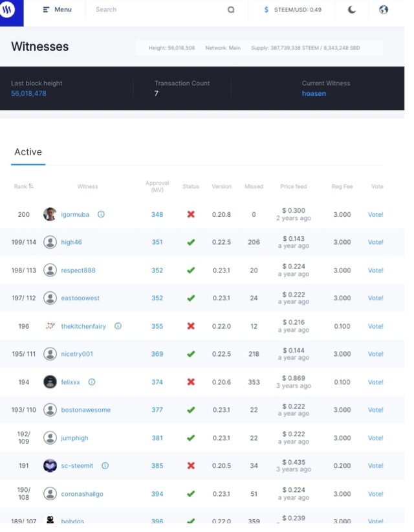Vote for witness respect888
Image resolution: width=414 pixels, height=532 pixels.
375,271
